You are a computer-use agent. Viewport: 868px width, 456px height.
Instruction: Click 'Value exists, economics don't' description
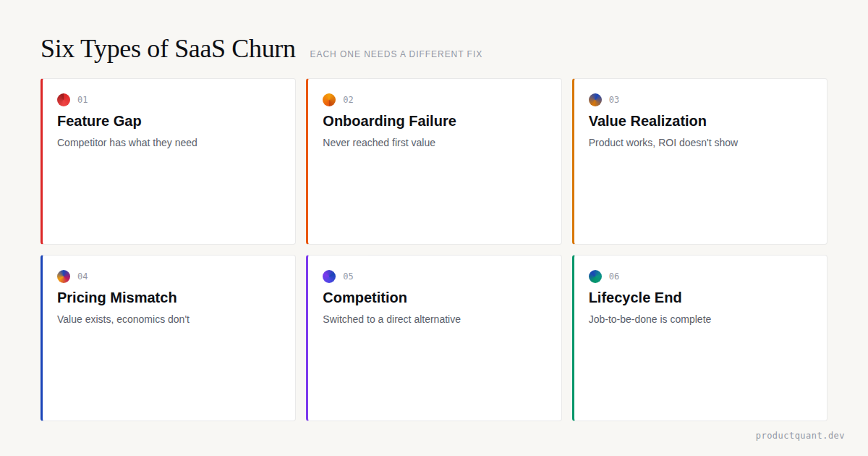click(123, 319)
